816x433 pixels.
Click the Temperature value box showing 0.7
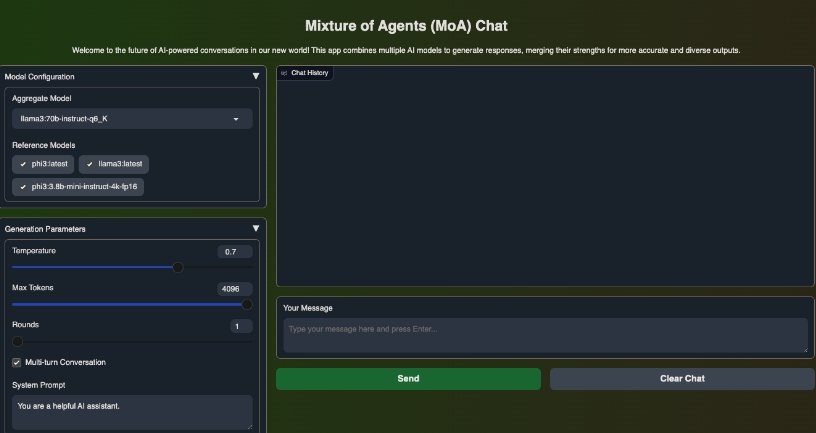click(x=234, y=252)
